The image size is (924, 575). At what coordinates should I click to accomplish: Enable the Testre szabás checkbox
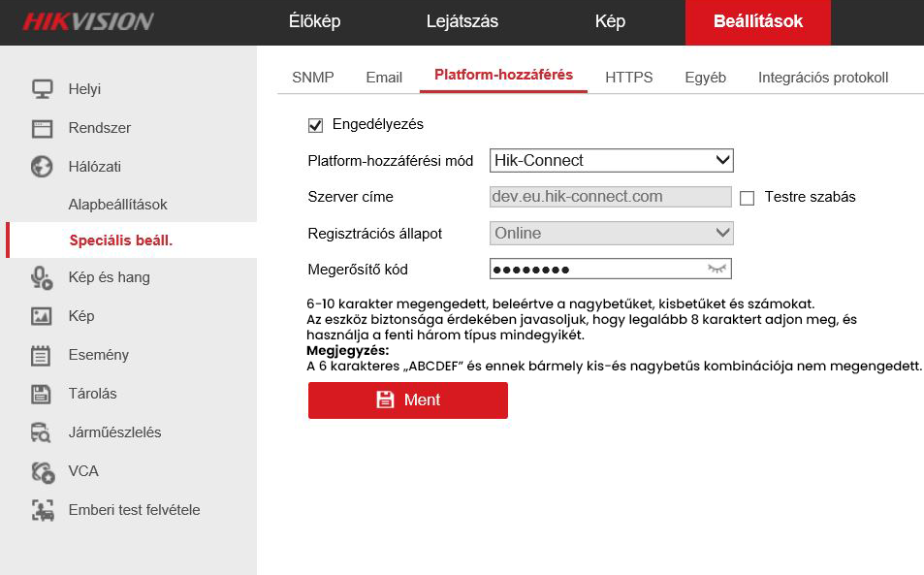click(x=747, y=198)
